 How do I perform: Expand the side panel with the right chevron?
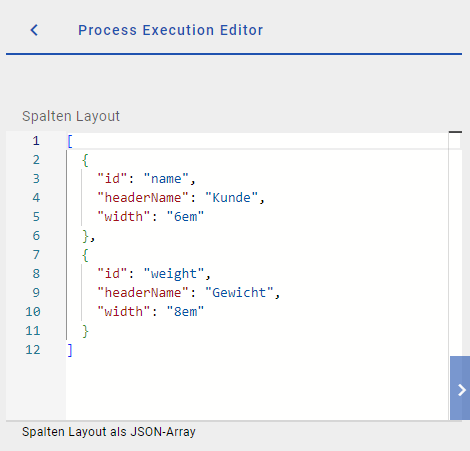click(x=460, y=388)
